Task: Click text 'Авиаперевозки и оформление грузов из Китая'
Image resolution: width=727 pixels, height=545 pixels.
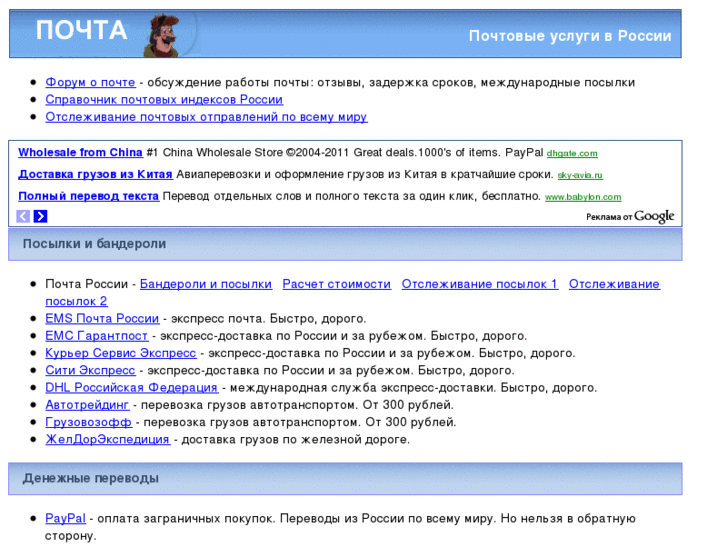Action: [306, 174]
